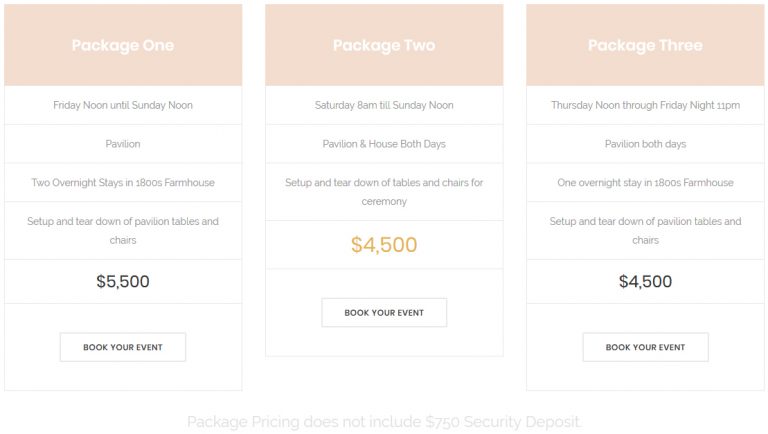Click Pavilion & House Both Days row

click(384, 144)
